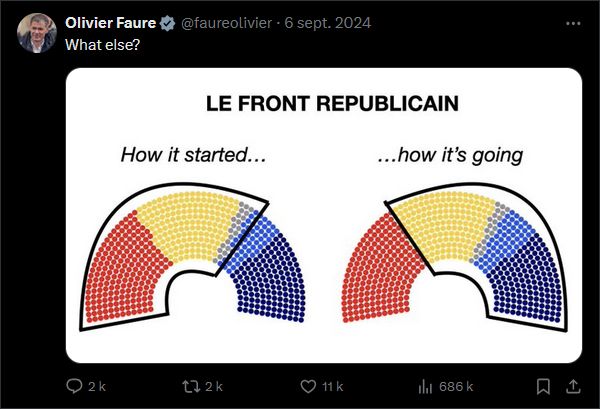This screenshot has width=600, height=409.
Task: Click the 11 k likes count
Action: click(x=333, y=386)
